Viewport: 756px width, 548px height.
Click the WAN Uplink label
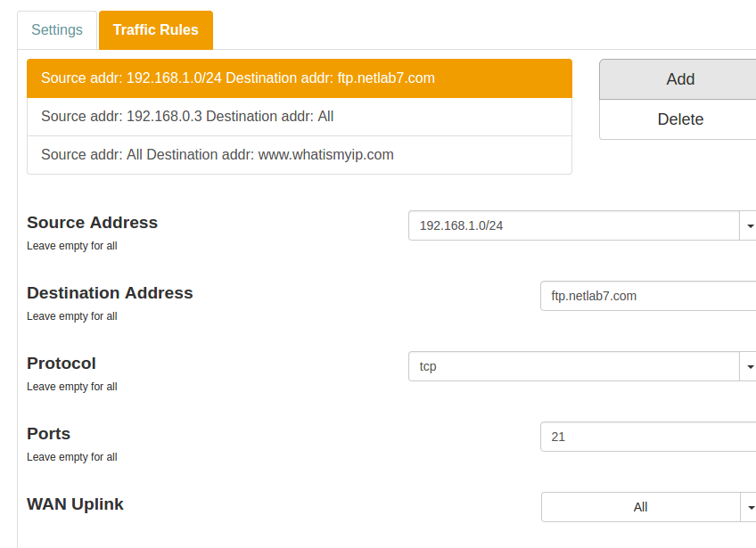click(x=75, y=504)
